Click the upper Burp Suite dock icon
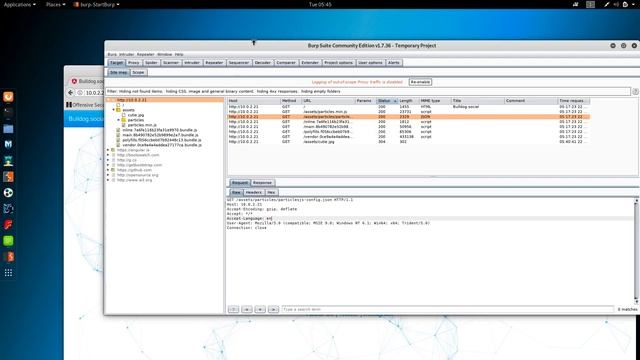The image size is (640, 360). click(8, 177)
